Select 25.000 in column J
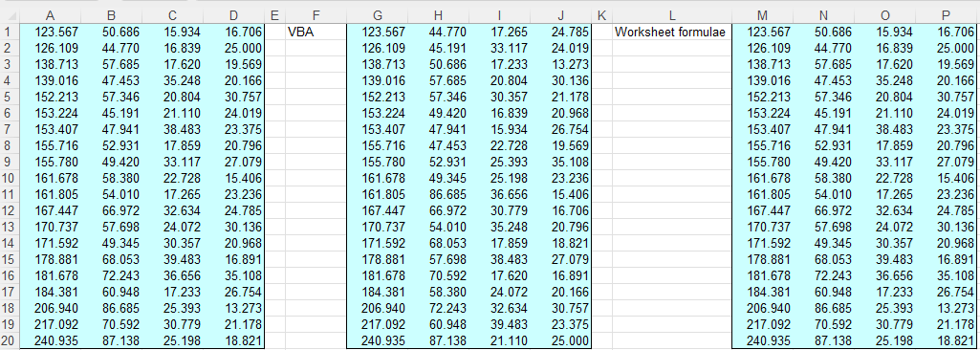Screen dimensions: 980x350 [560, 340]
